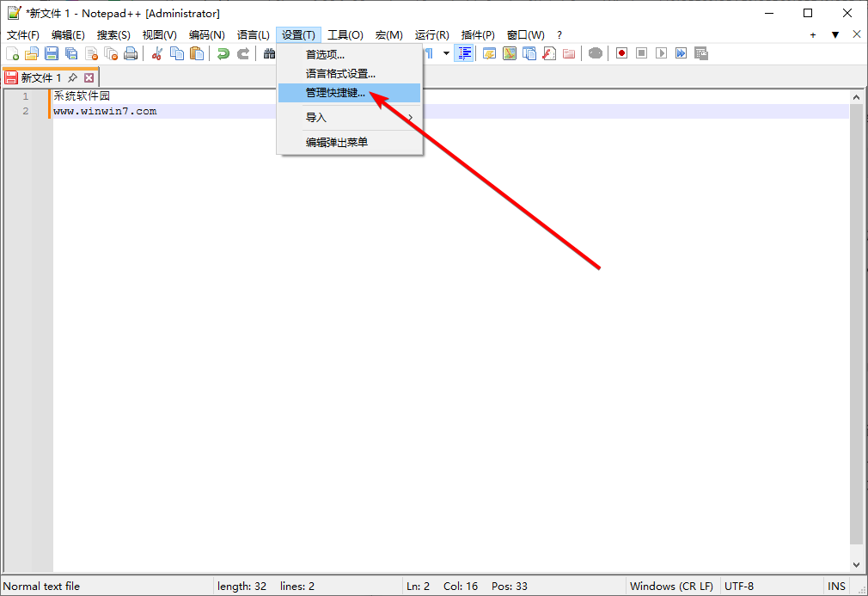868x596 pixels.
Task: Open Folder as Workspace toolbar icon
Action: 569,53
